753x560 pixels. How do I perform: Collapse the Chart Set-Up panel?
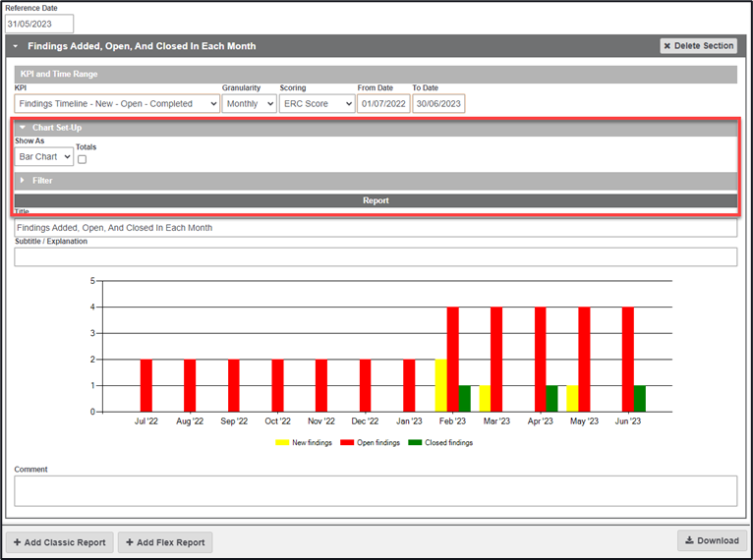click(x=22, y=128)
